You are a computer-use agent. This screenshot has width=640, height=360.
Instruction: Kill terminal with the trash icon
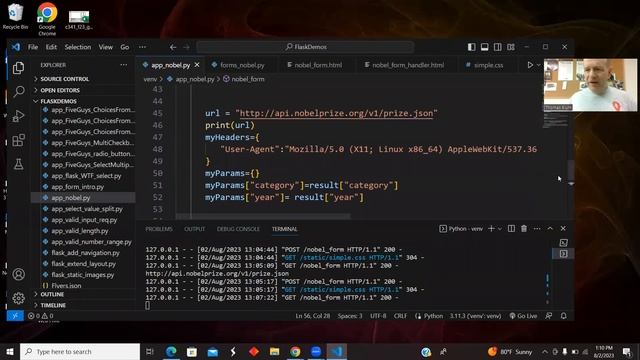pyautogui.click(x=524, y=229)
